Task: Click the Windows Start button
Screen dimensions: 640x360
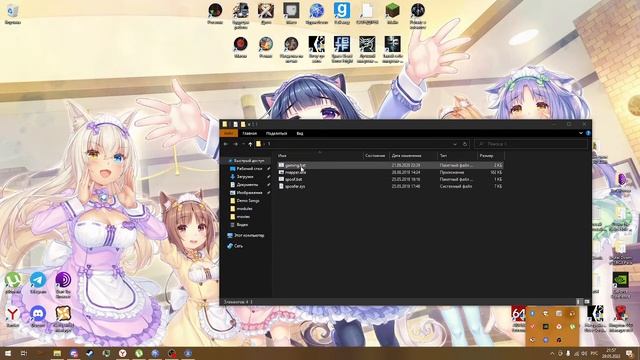Action: pos(8,353)
